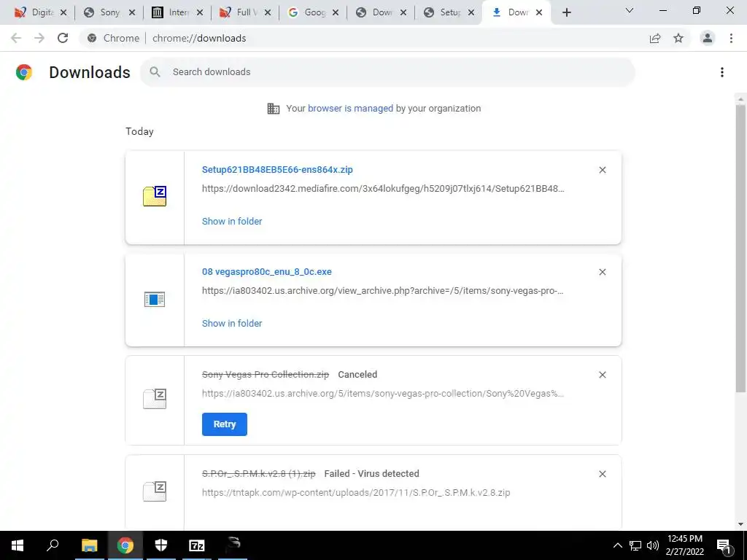Open the notification center icon
Screen dimensions: 747x560
point(724,545)
